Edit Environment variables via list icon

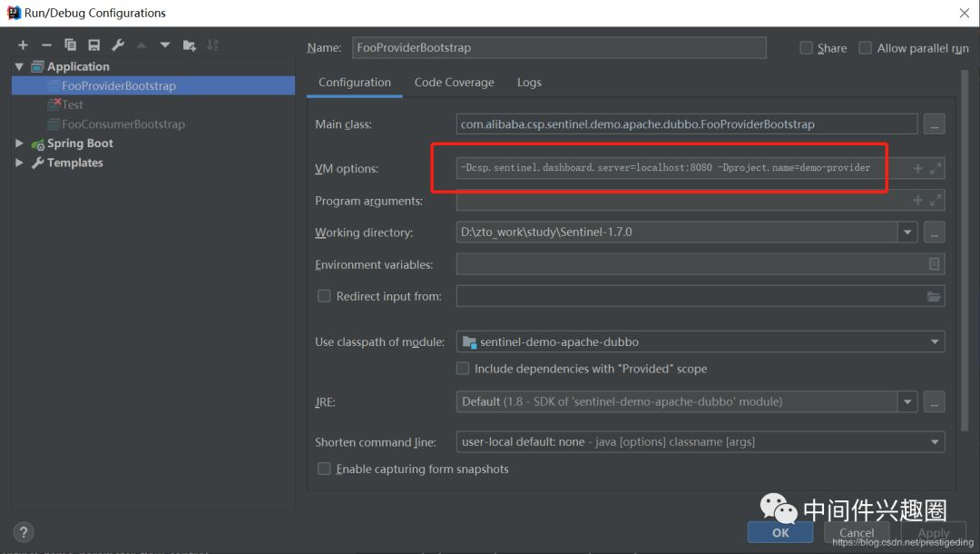click(934, 264)
